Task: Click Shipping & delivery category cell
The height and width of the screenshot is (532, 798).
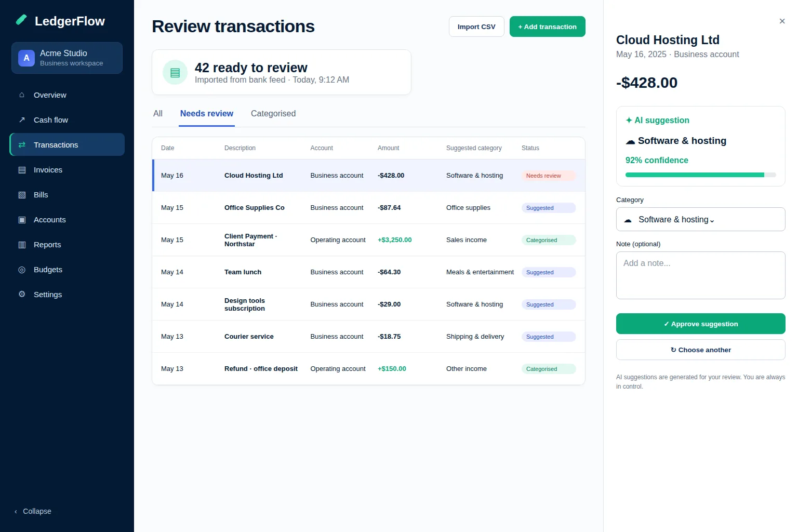Action: pyautogui.click(x=475, y=337)
